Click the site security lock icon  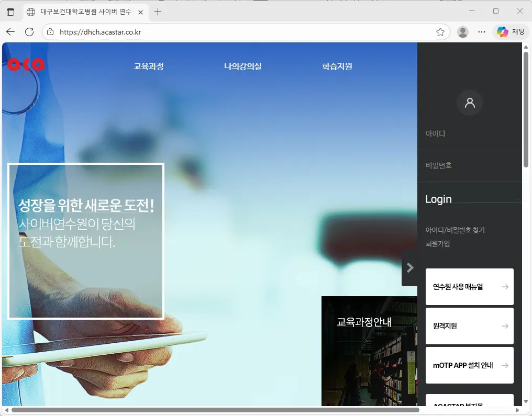coord(50,31)
